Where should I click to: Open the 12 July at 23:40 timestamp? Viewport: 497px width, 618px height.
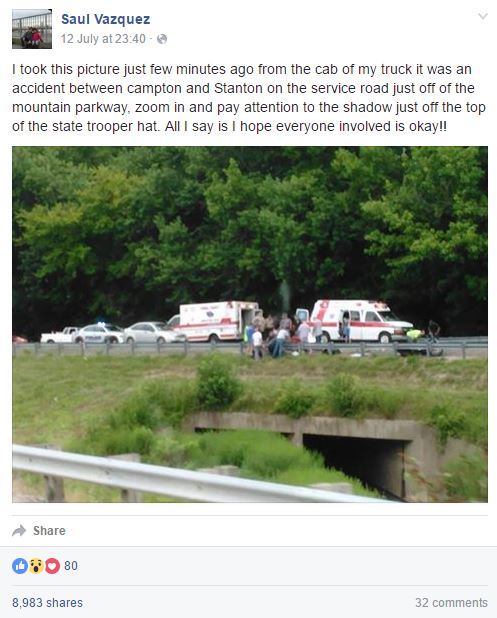coord(103,39)
